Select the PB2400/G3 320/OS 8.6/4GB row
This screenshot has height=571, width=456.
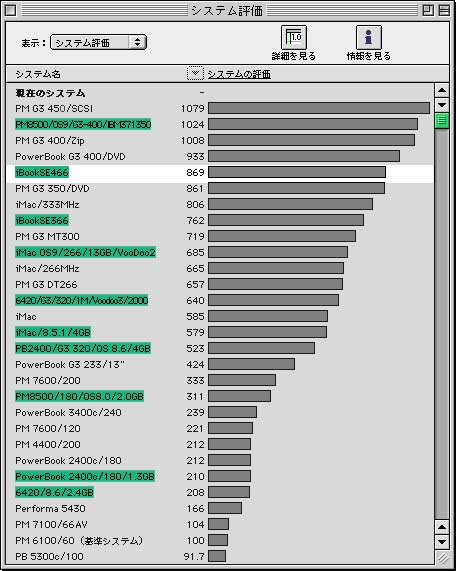point(220,348)
